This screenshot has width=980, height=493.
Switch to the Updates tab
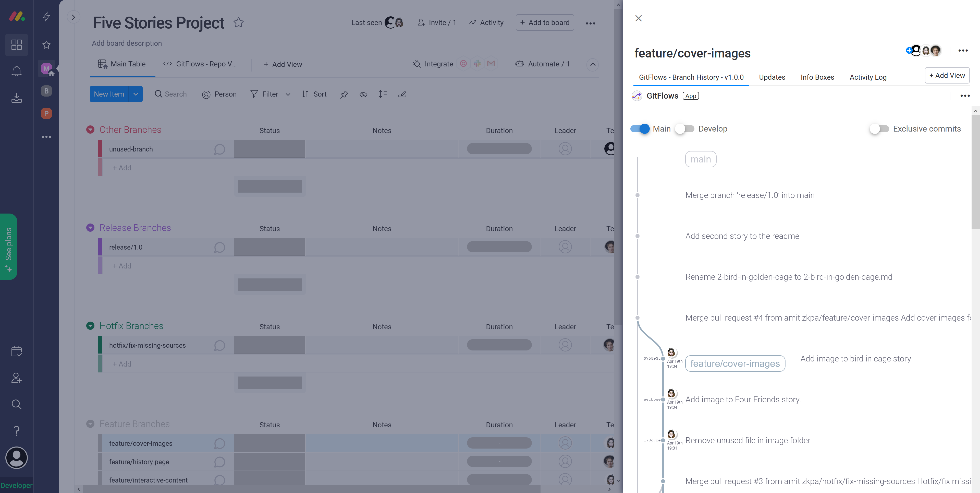pyautogui.click(x=772, y=77)
